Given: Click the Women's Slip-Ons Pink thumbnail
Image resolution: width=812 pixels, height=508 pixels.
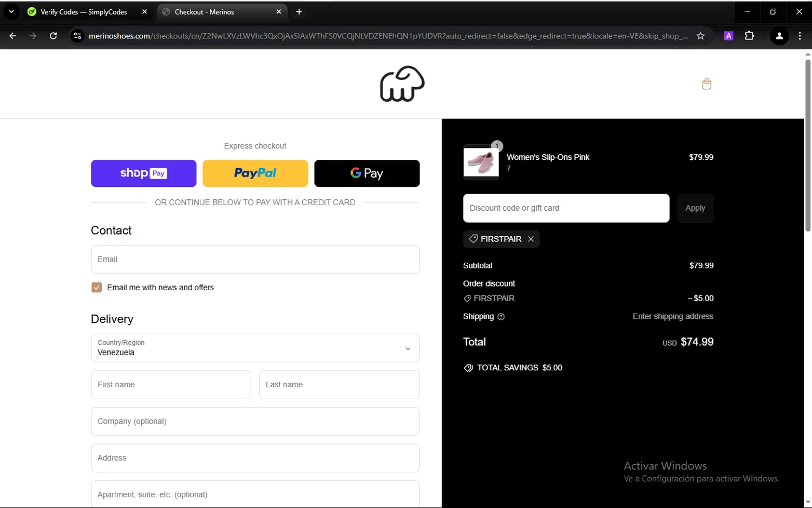Looking at the screenshot, I should point(481,162).
